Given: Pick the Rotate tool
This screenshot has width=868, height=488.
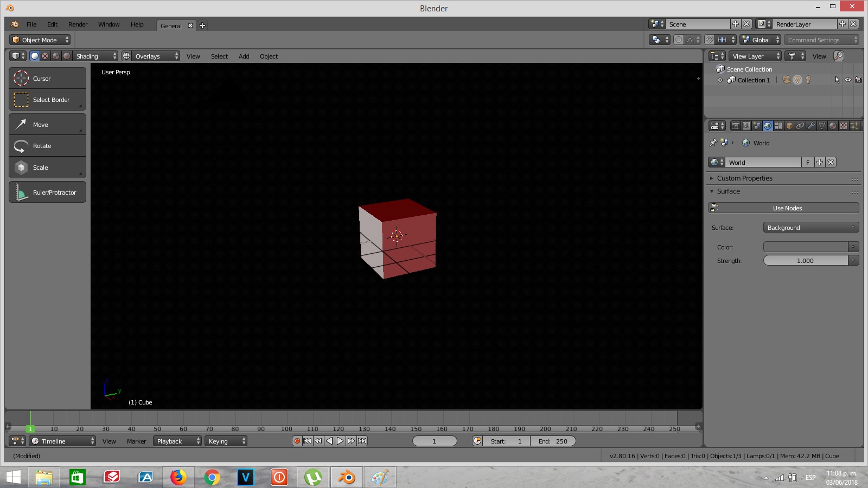Looking at the screenshot, I should [47, 146].
